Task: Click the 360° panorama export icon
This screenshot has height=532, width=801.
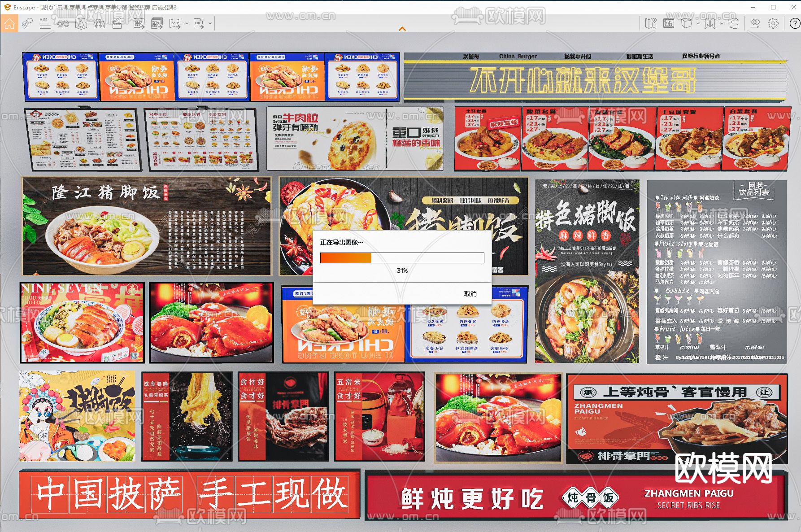Action: pos(175,23)
